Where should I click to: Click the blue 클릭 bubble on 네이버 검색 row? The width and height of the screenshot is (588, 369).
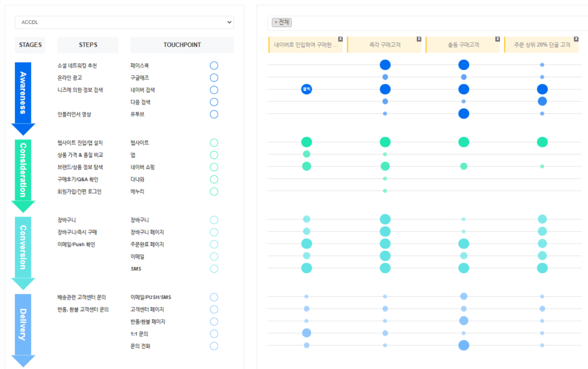pyautogui.click(x=307, y=89)
